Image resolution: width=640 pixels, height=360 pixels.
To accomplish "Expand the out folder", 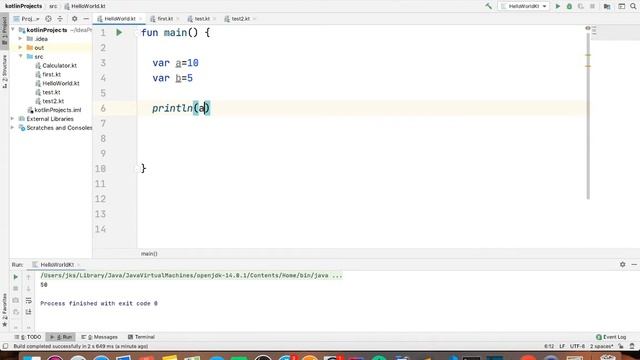I will [20, 48].
